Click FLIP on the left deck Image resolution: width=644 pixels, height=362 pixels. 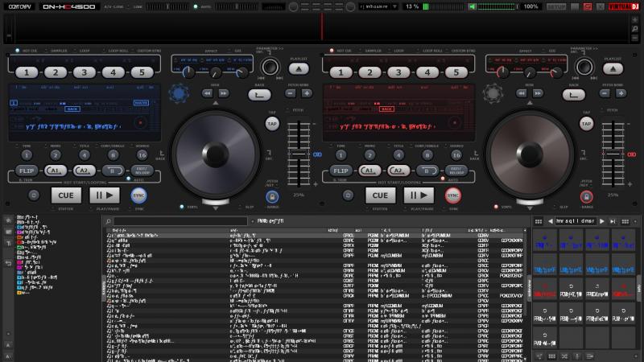(27, 171)
